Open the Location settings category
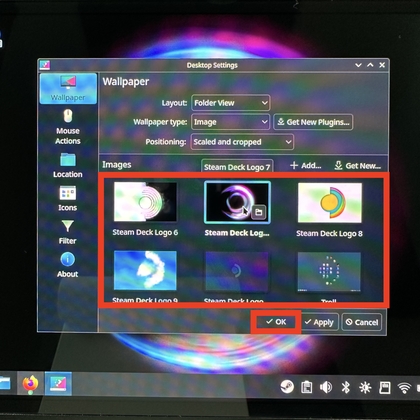 click(68, 165)
